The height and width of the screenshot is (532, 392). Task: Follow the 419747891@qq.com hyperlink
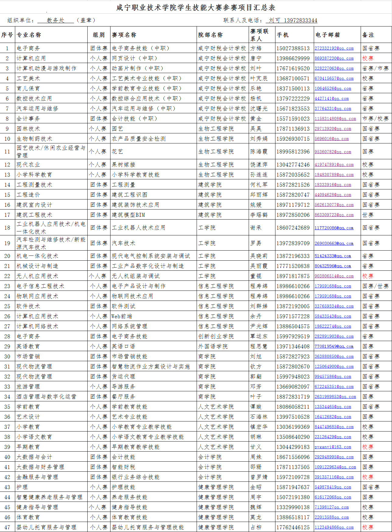click(334, 164)
